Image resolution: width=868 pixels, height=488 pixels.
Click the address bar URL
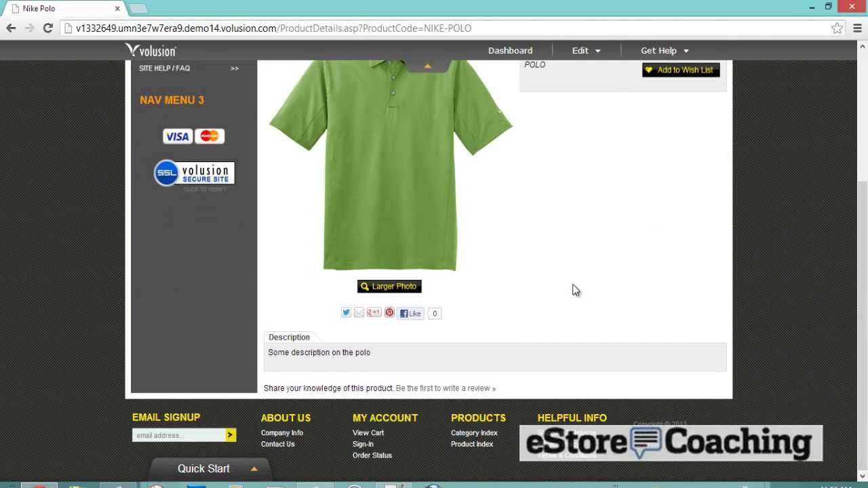(273, 28)
